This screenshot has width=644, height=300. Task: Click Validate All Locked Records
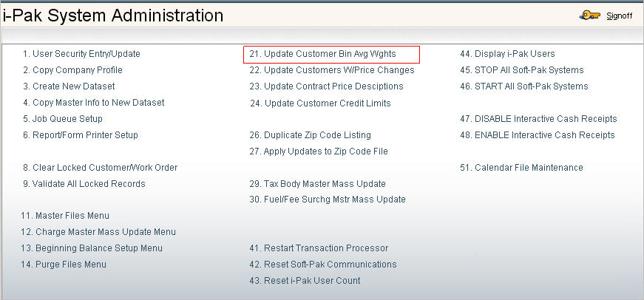[x=84, y=184]
